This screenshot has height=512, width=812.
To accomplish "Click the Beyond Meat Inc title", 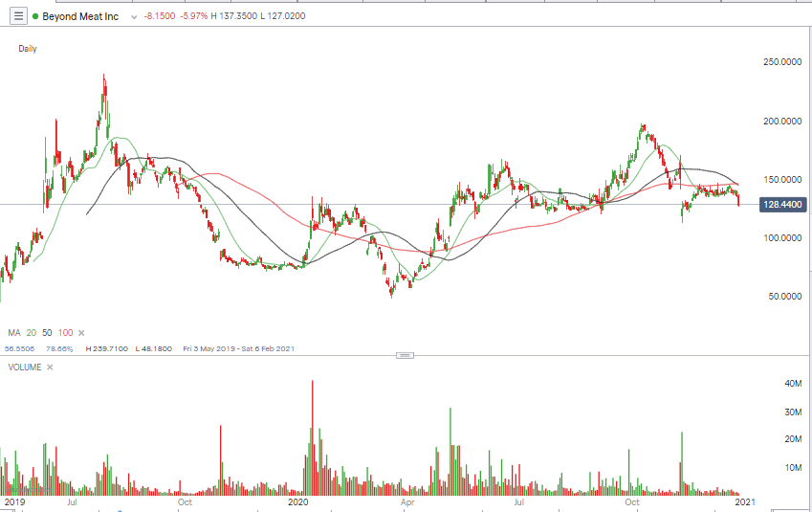I will point(80,16).
